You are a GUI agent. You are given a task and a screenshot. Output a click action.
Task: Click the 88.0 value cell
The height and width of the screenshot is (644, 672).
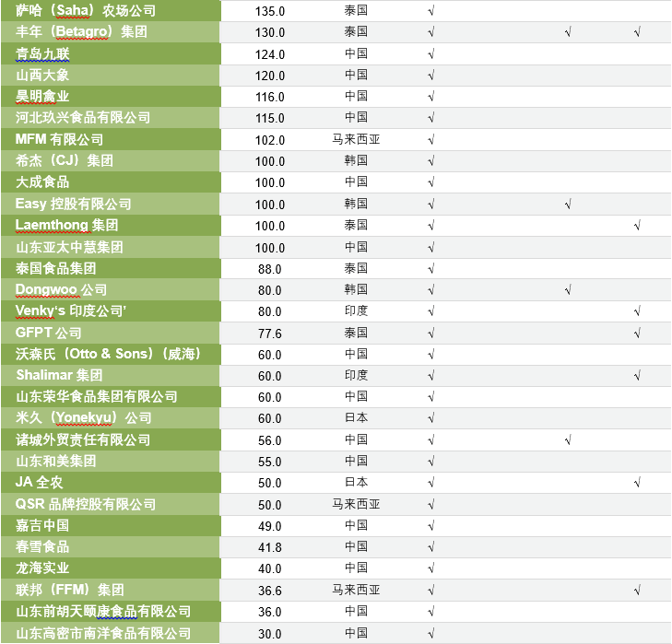(270, 269)
